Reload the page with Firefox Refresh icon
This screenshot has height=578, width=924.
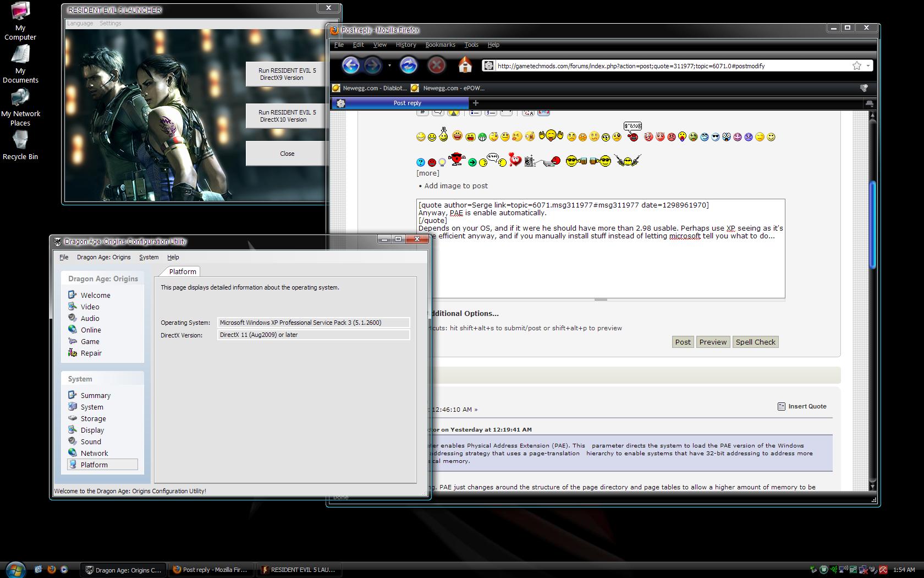[408, 66]
